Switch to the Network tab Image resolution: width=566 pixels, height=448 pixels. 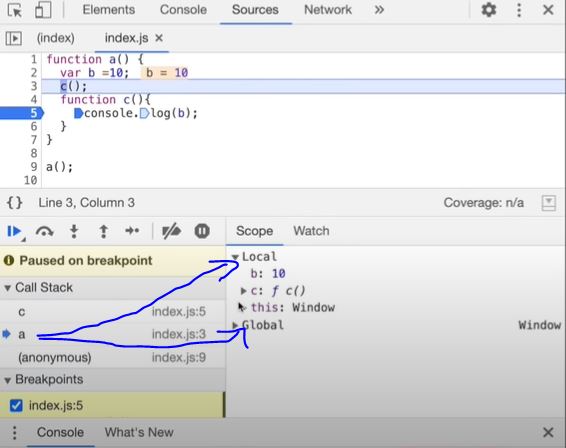coord(328,10)
